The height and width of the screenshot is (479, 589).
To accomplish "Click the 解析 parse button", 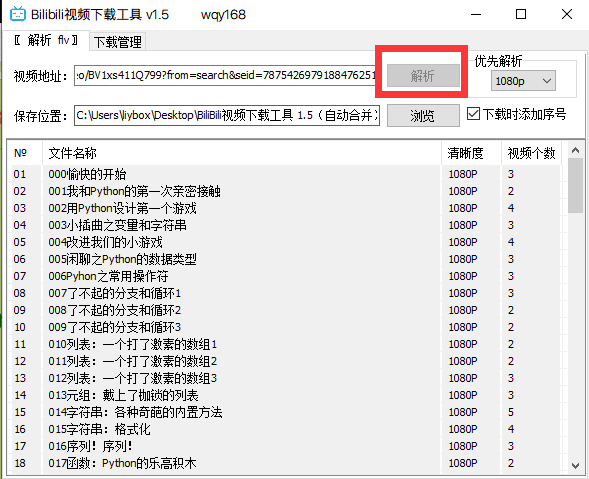I will 423,76.
